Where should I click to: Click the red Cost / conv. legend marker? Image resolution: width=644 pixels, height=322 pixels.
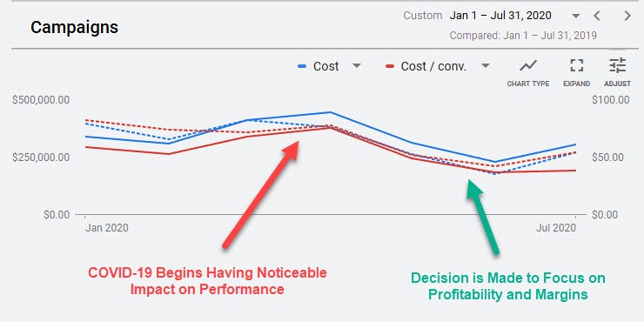[390, 66]
